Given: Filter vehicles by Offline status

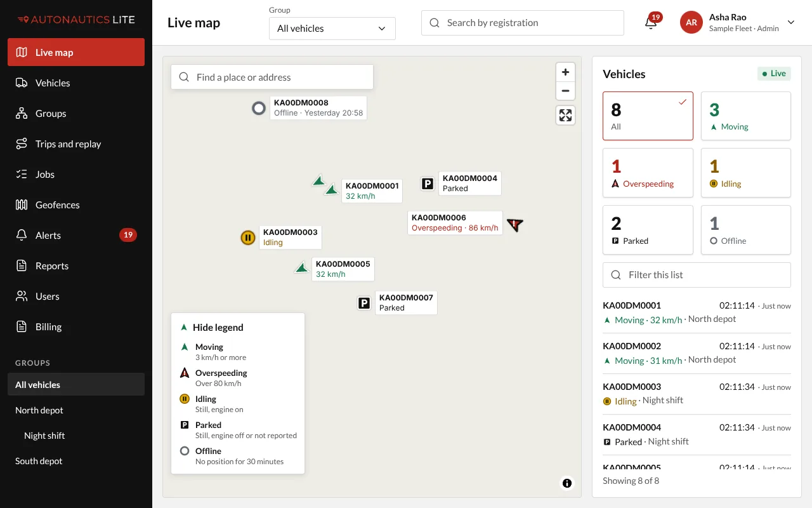Looking at the screenshot, I should (746, 230).
